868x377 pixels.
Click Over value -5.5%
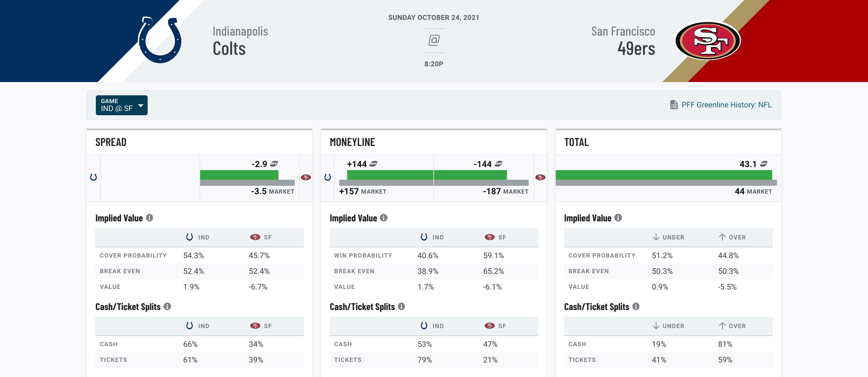727,287
